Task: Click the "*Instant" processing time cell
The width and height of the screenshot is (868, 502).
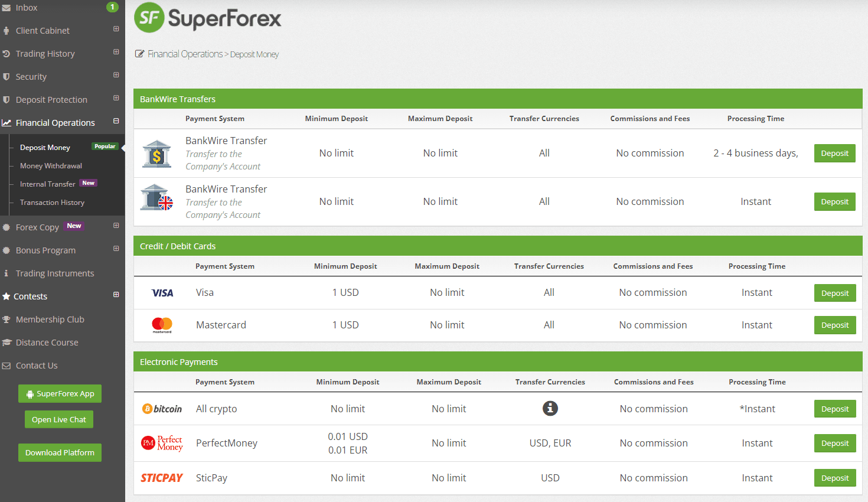Action: pyautogui.click(x=757, y=409)
